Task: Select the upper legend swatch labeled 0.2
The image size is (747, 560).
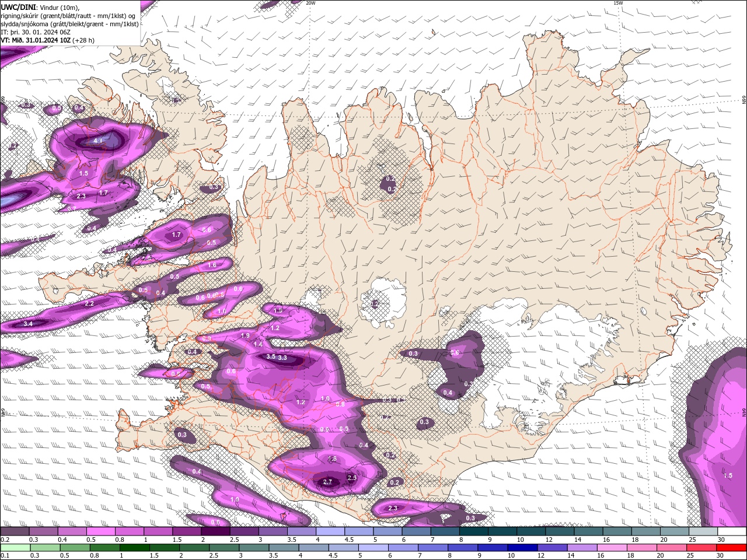Action: tap(15, 531)
